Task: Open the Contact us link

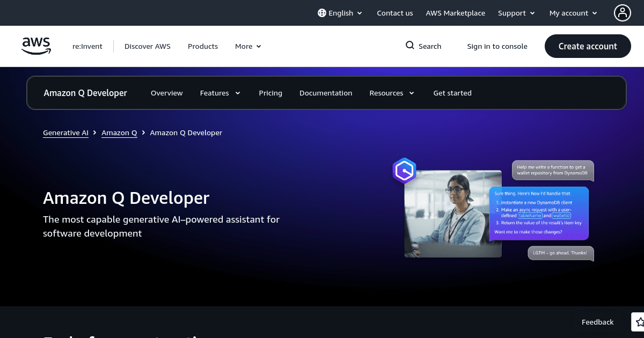Action: pyautogui.click(x=395, y=13)
